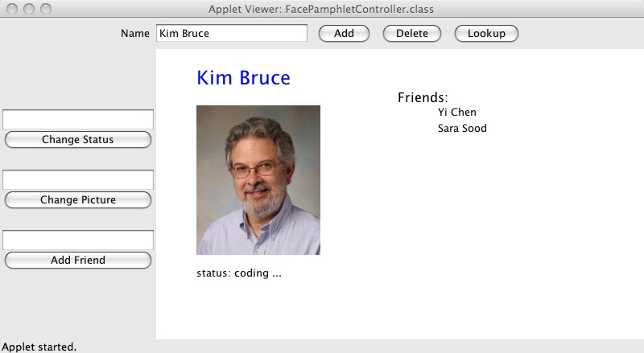Image resolution: width=644 pixels, height=353 pixels.
Task: Focus the text field above Add Friend
Action: click(78, 240)
